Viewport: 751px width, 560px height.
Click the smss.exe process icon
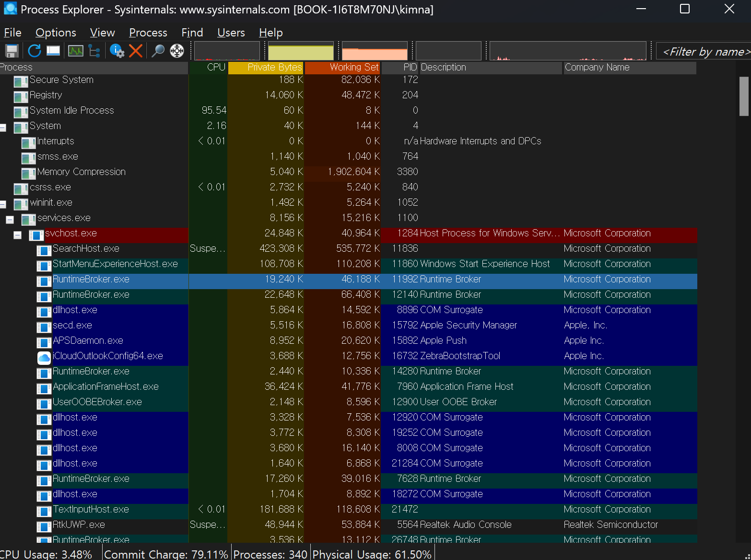pyautogui.click(x=29, y=158)
